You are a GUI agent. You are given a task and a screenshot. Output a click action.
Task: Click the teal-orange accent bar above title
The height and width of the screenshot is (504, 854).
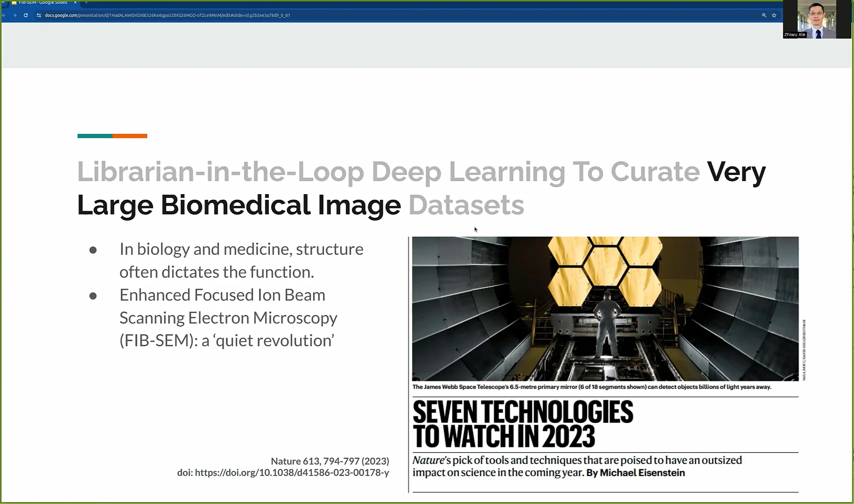pos(112,136)
